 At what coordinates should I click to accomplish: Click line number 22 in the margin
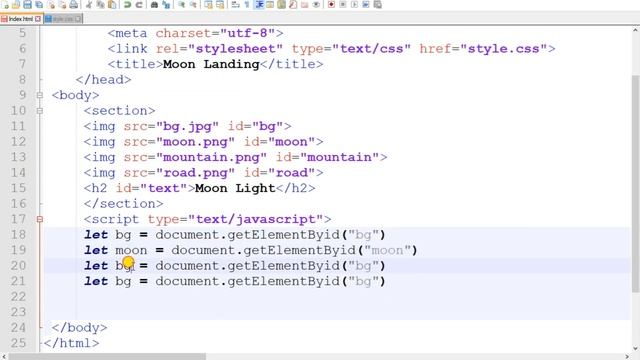(18, 297)
